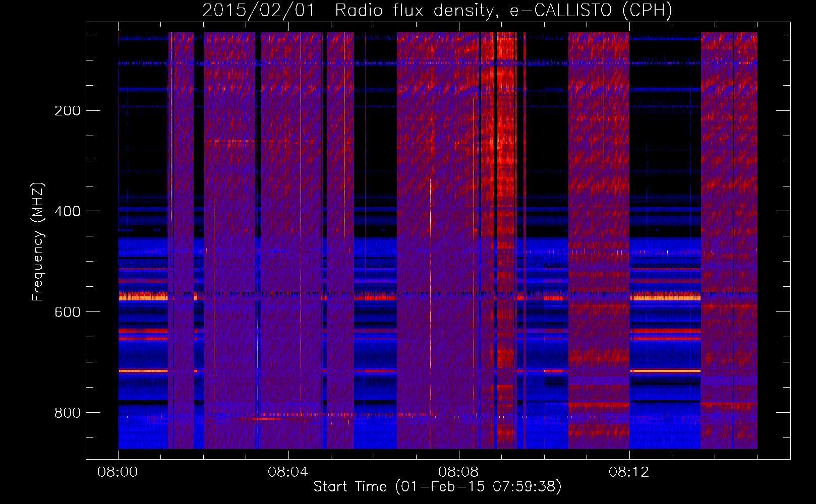Click the 08:04 time tick label
Viewport: 816px width, 504px height.
click(288, 472)
